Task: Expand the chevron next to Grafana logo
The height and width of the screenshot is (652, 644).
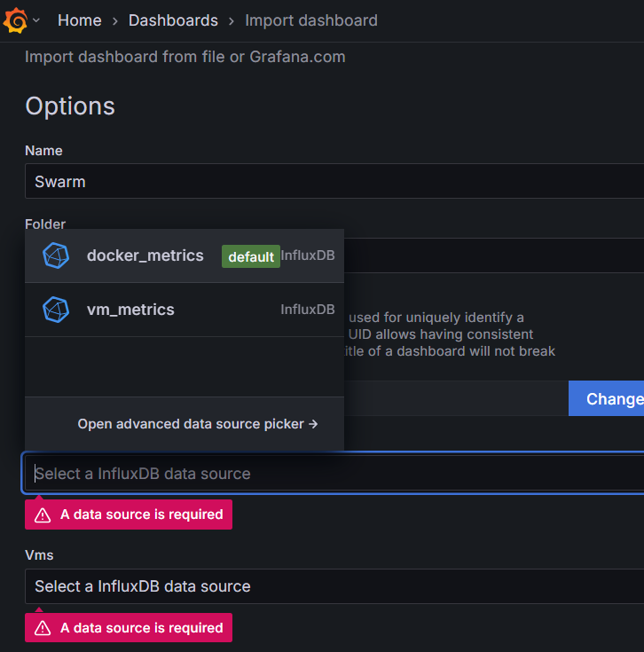Action: (36, 20)
